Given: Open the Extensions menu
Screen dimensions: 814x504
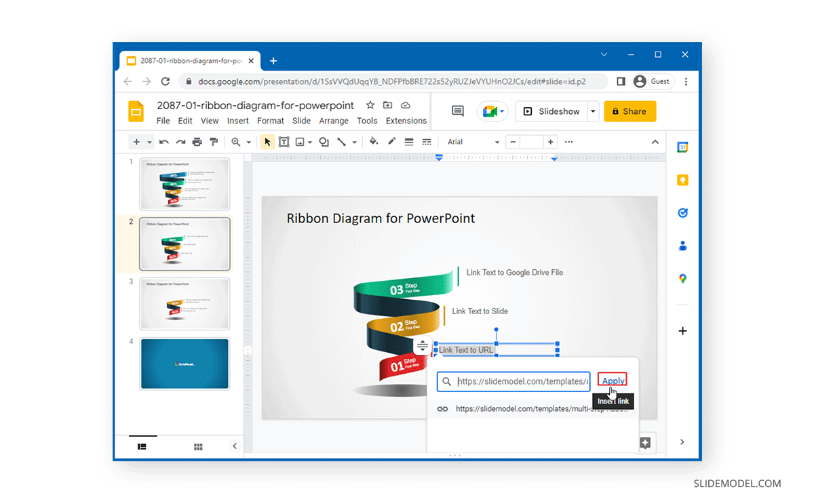Looking at the screenshot, I should 406,120.
